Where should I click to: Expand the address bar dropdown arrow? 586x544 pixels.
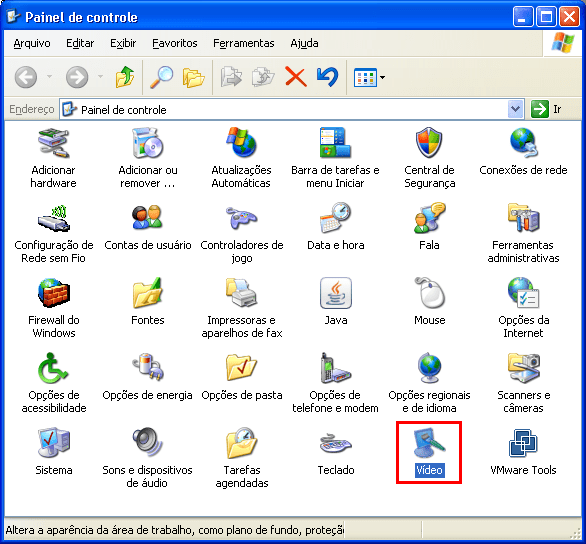click(x=515, y=109)
